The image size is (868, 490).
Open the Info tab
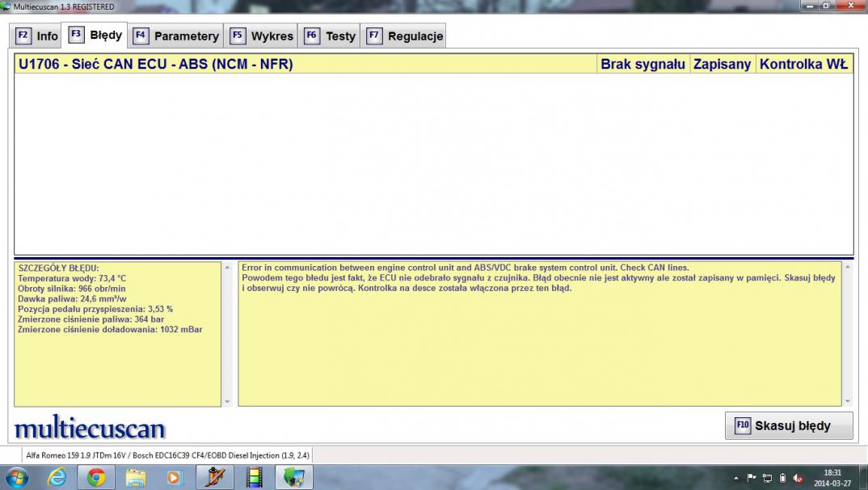(x=36, y=36)
